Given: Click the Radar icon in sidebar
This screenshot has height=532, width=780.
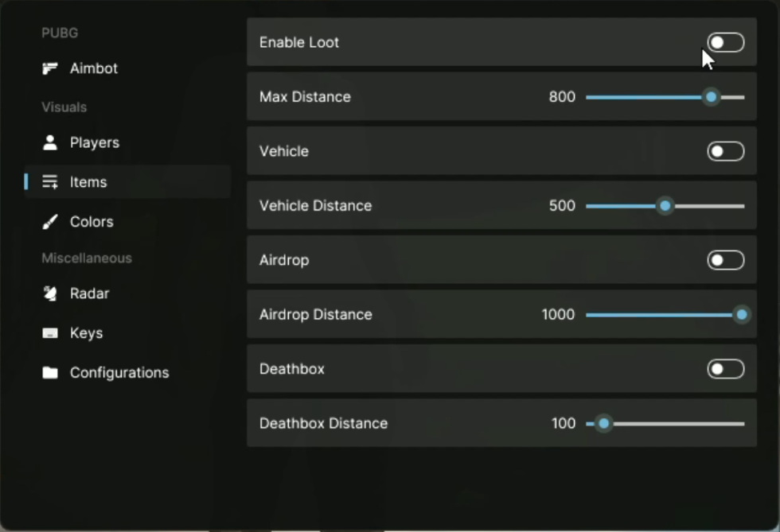Looking at the screenshot, I should (x=50, y=293).
